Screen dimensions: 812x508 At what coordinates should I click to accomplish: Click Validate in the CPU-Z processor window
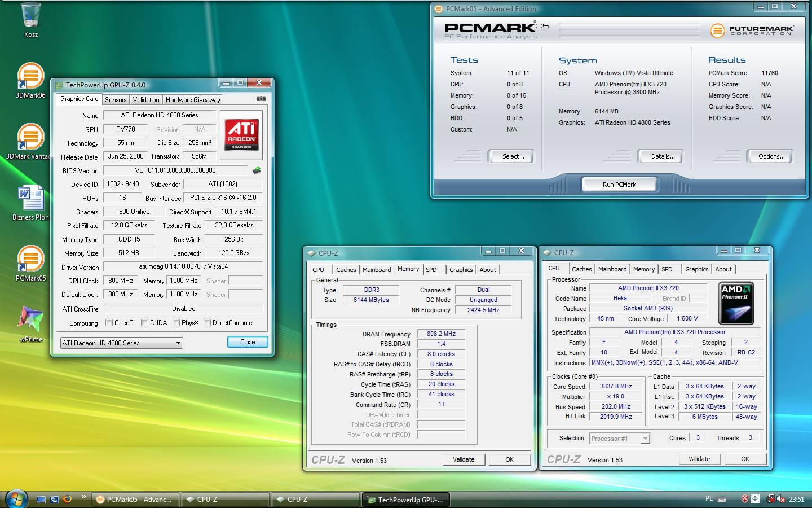tap(699, 459)
